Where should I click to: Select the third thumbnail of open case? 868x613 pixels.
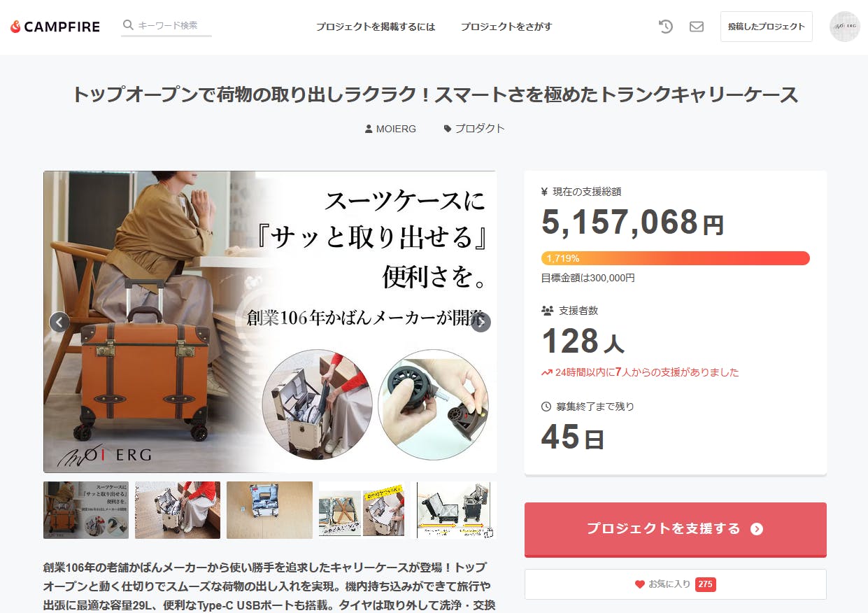pos(269,510)
